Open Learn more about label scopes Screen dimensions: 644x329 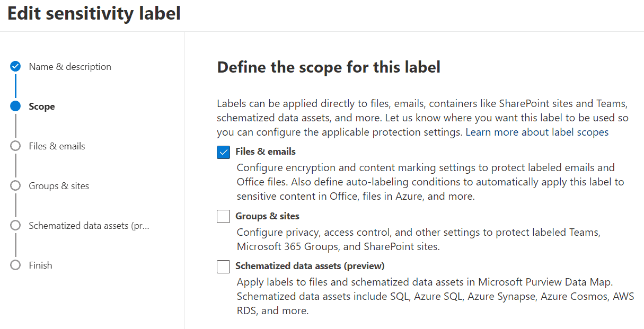(536, 132)
